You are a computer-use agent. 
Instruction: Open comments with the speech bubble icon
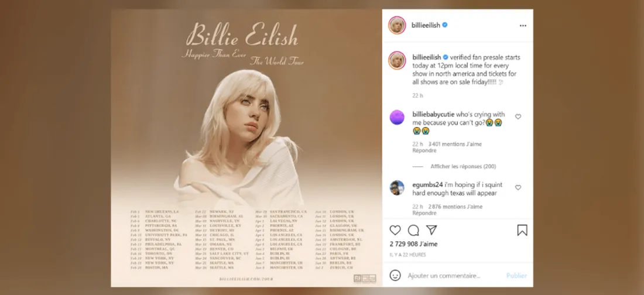pyautogui.click(x=413, y=230)
